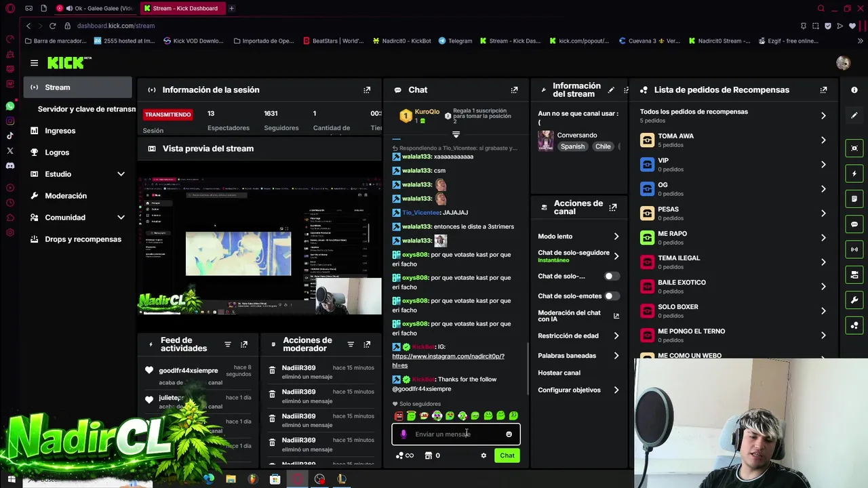This screenshot has width=868, height=488.
Task: Expand the Estudio sidebar section
Action: coord(121,174)
